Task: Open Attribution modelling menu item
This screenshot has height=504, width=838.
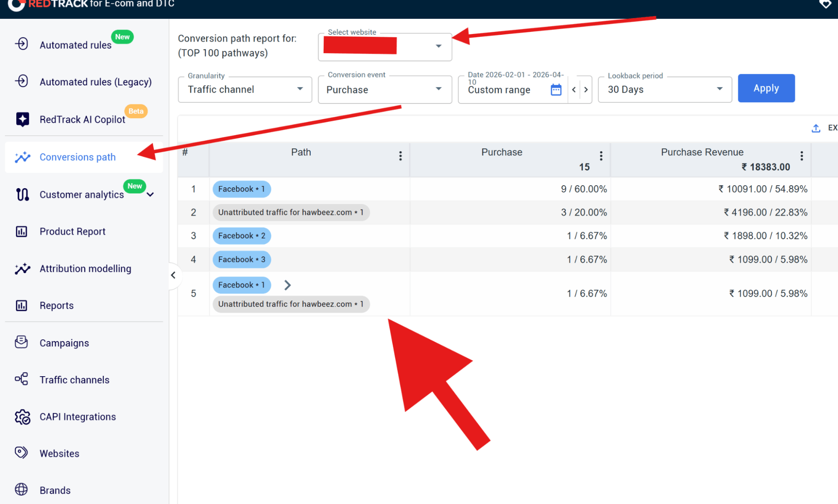Action: click(84, 269)
